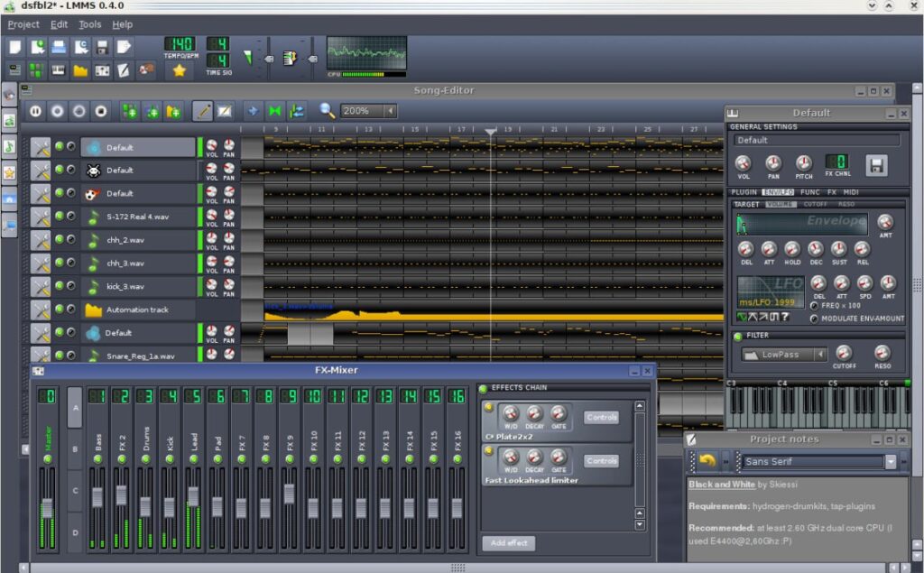Add a sample track in Song-Editor
Image resolution: width=924 pixels, height=573 pixels.
152,111
